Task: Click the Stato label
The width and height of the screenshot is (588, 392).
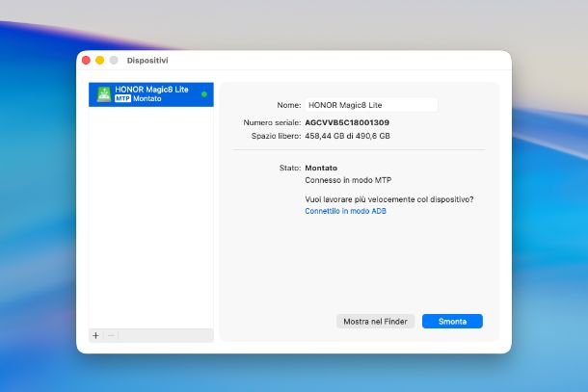Action: (290, 168)
